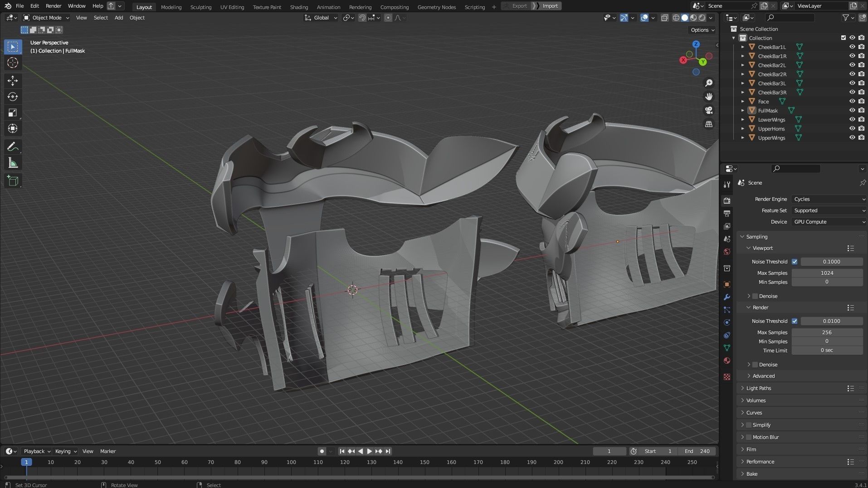Play animation forward
Viewport: 868px width, 488px height.
(369, 451)
